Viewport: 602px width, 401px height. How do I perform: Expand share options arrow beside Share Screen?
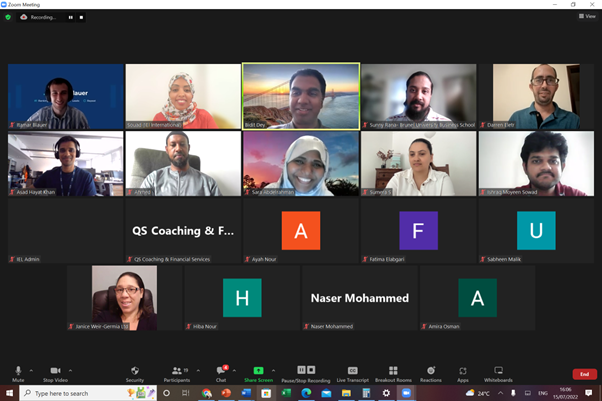pyautogui.click(x=273, y=371)
